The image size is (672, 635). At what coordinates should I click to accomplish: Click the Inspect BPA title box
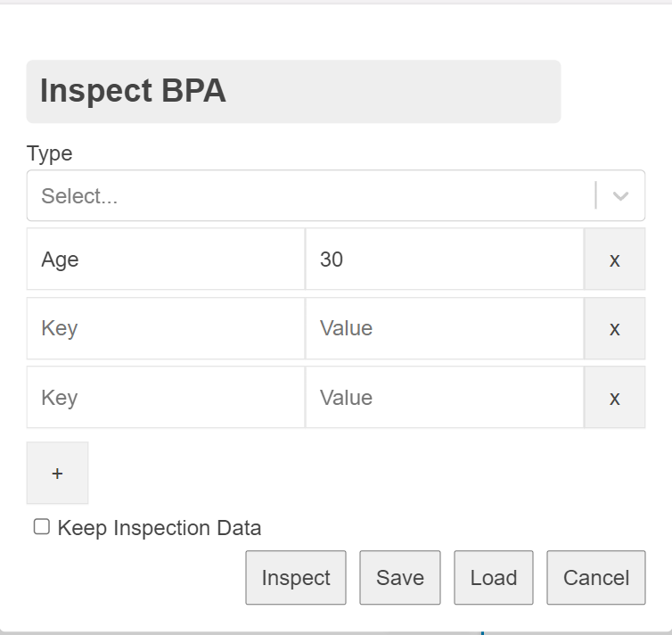pos(293,92)
